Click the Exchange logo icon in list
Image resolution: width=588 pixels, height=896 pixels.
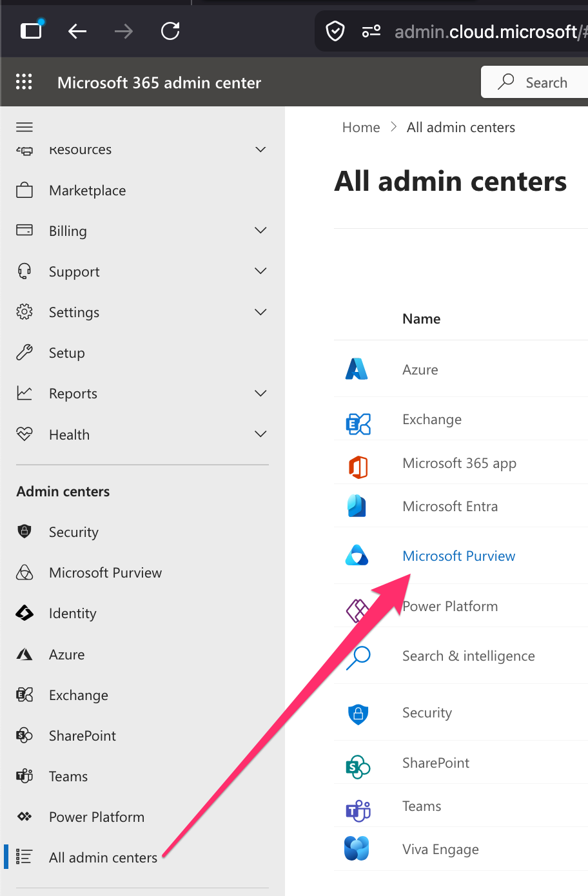click(358, 424)
